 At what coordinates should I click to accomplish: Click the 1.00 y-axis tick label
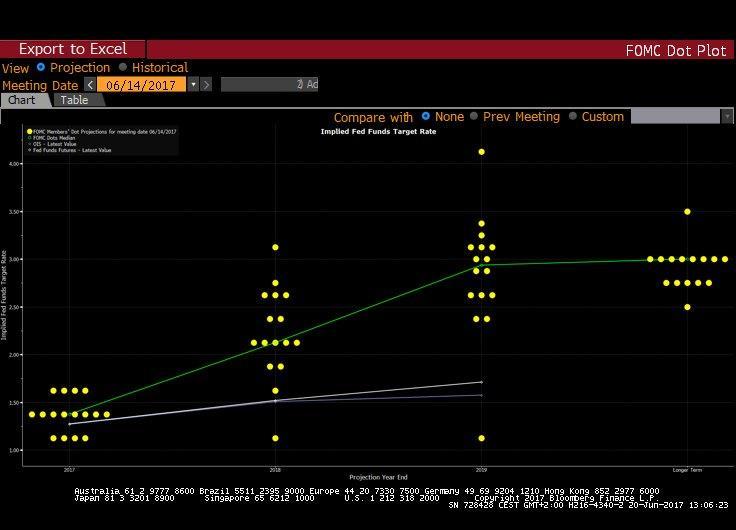point(14,450)
